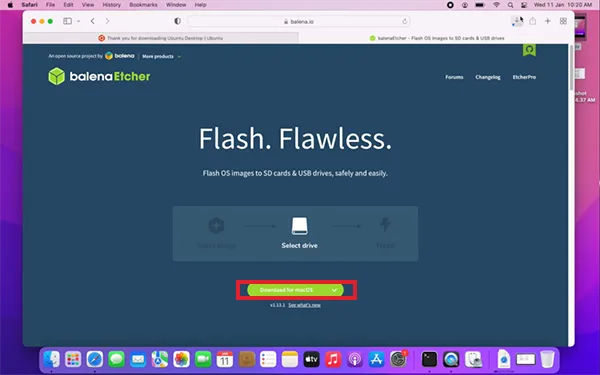Go forward to the next page
The image size is (600, 375).
pos(107,21)
